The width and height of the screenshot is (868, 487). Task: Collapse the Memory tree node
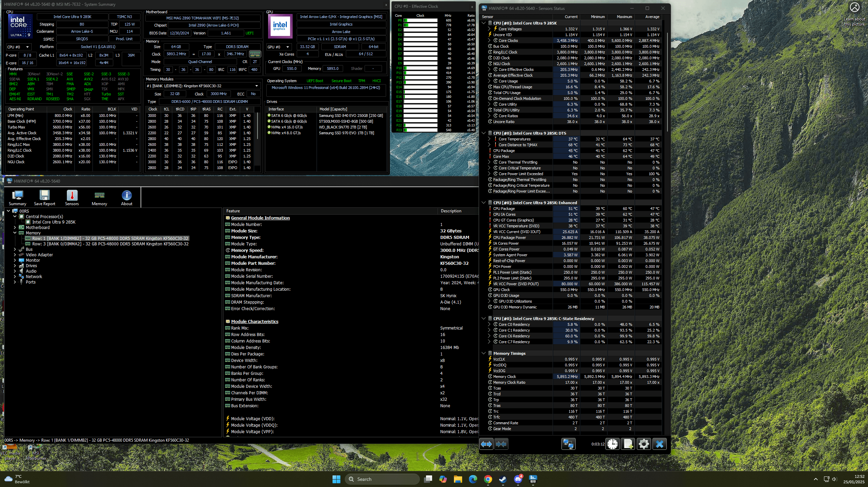click(15, 233)
